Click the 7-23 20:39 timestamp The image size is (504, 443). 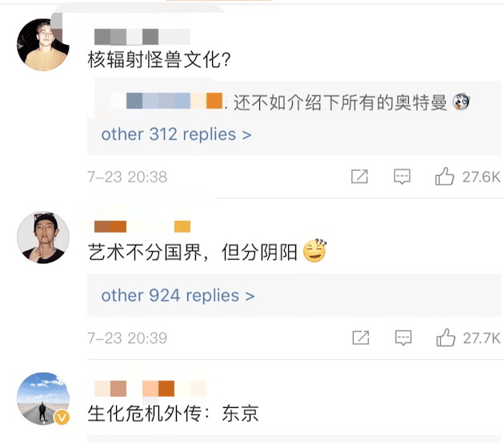click(x=127, y=337)
